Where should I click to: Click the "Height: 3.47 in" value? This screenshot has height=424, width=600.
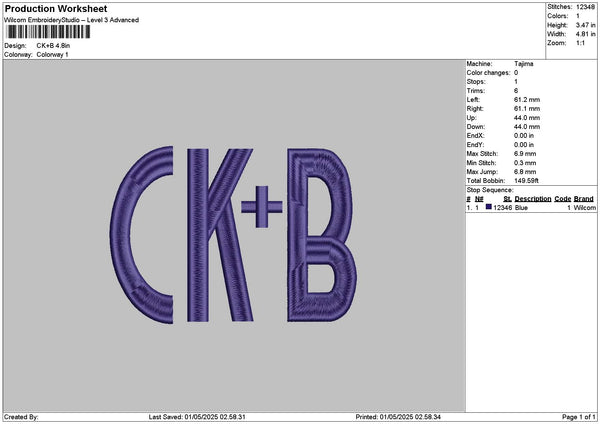pos(585,25)
